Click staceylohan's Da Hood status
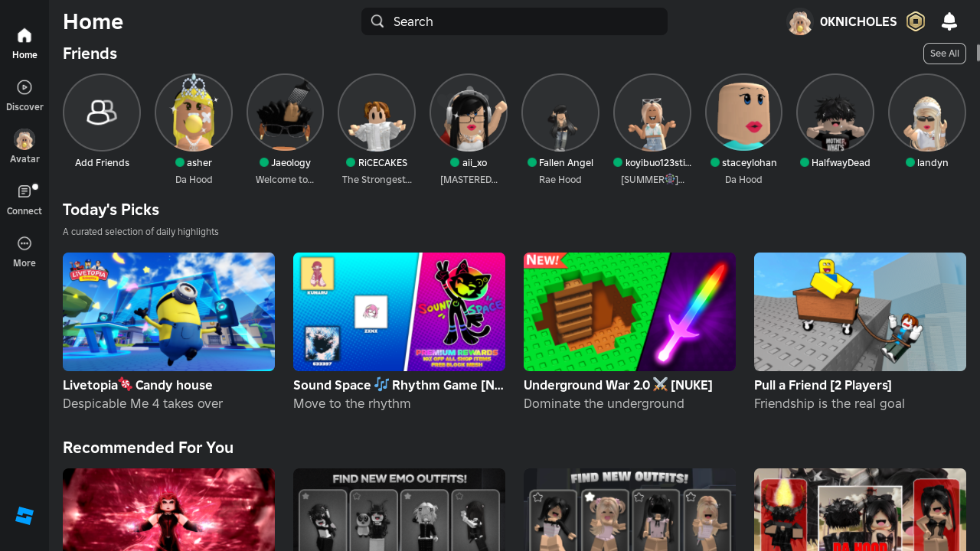 (x=743, y=180)
